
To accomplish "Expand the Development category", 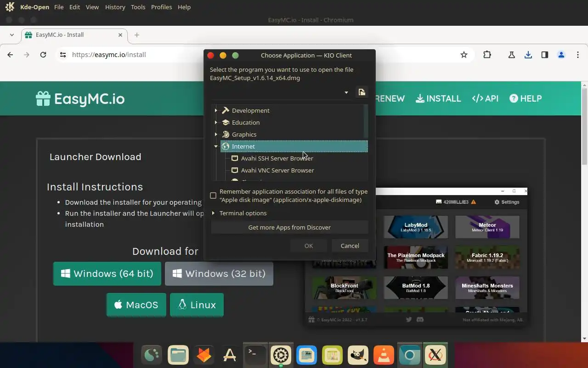I will pos(216,110).
